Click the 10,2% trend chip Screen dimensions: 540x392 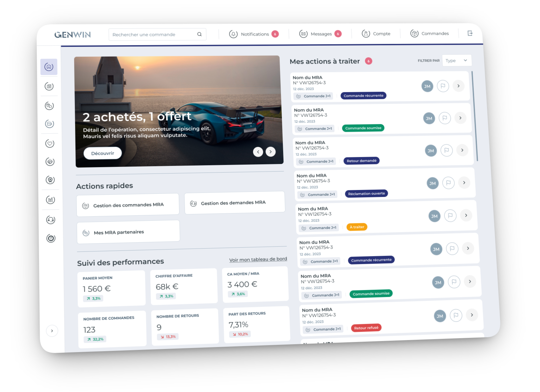(240, 334)
